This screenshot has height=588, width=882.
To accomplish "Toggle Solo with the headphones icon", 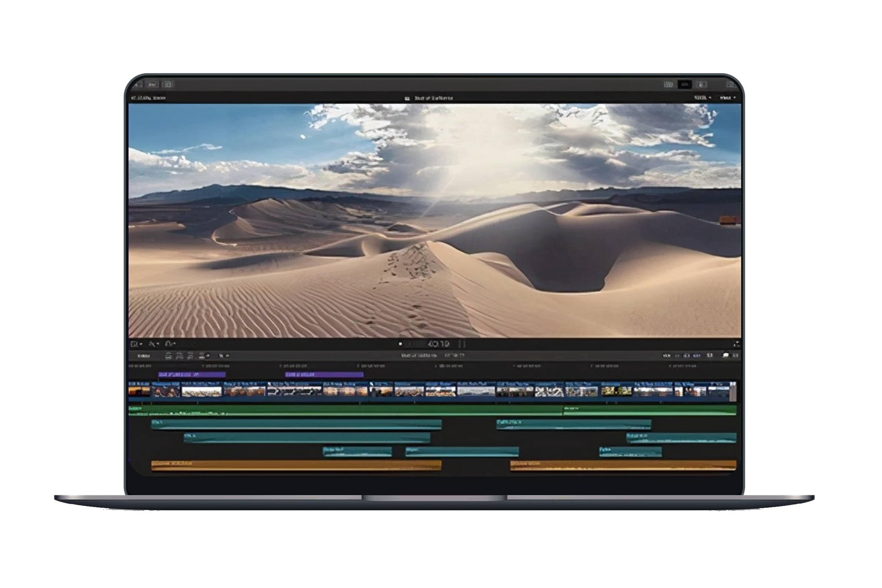I will click(x=686, y=355).
